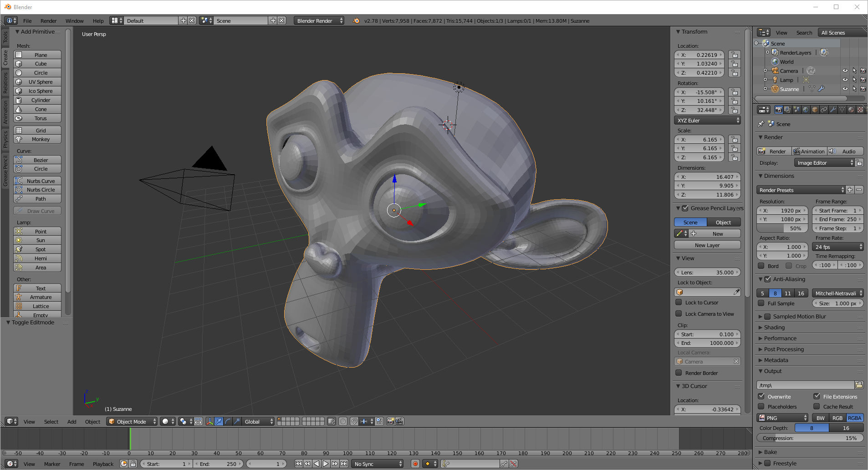Screen dimensions: 868x470
Task: Add a Sun lamp
Action: click(x=37, y=240)
